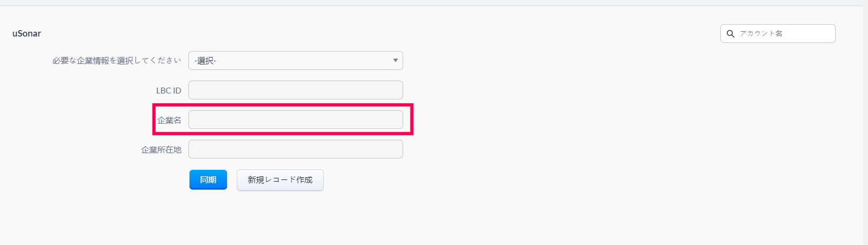
Task: Click the 新規レコード作成 button
Action: tap(280, 180)
